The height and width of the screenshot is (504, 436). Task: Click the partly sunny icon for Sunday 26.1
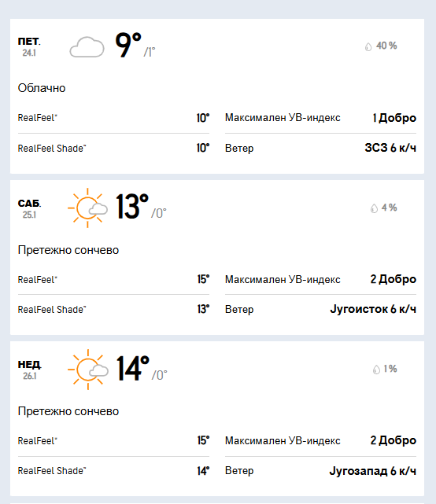click(88, 370)
